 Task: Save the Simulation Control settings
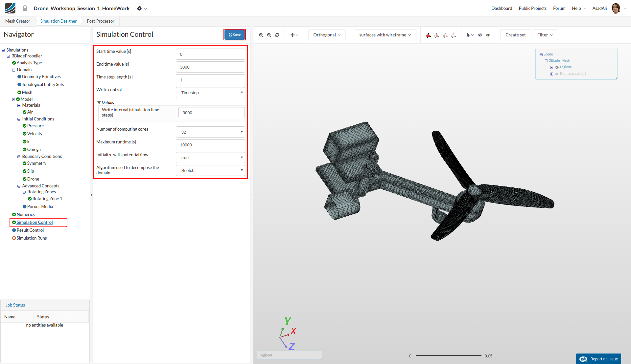[x=235, y=35]
